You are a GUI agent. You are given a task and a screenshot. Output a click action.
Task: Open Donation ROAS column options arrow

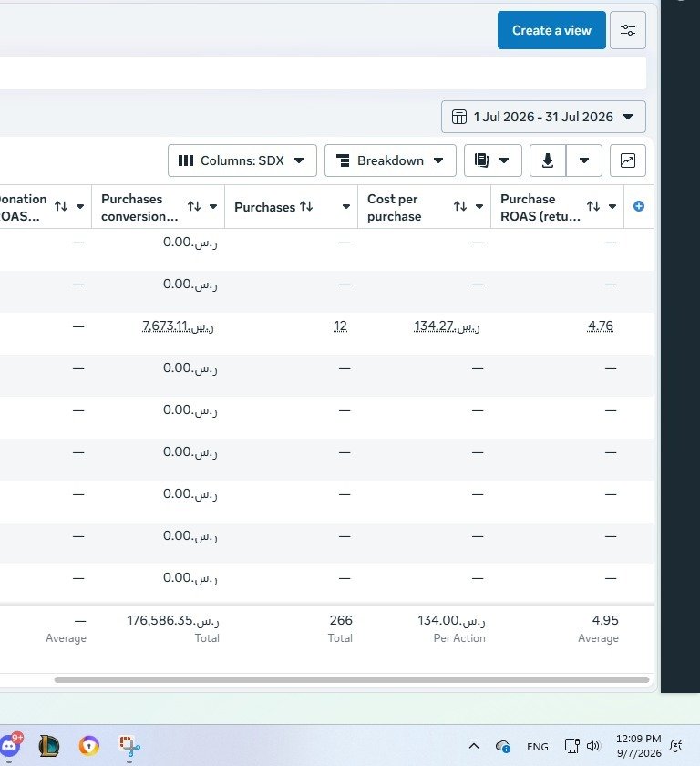click(x=80, y=207)
